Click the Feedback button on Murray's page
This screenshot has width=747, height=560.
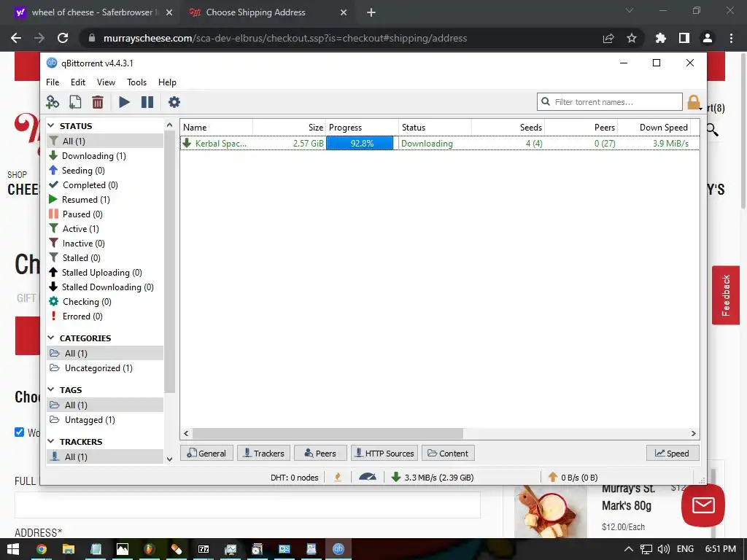point(726,295)
